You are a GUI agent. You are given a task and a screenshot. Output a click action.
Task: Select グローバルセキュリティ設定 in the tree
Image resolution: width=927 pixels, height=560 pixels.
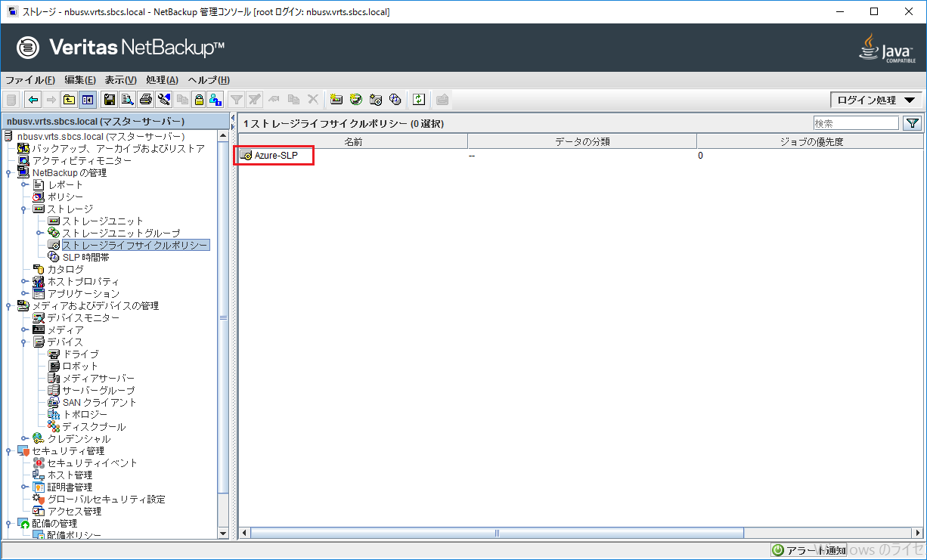coord(106,500)
